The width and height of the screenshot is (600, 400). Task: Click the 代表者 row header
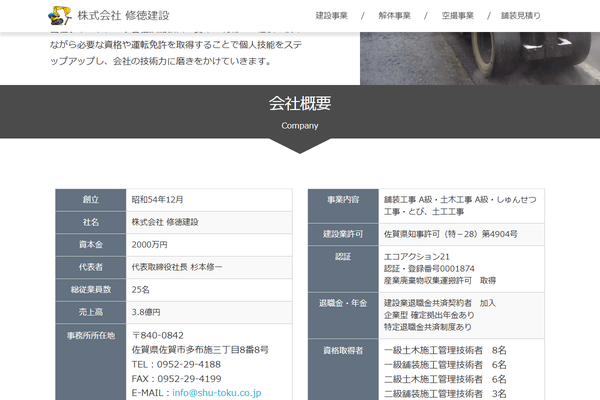(91, 267)
